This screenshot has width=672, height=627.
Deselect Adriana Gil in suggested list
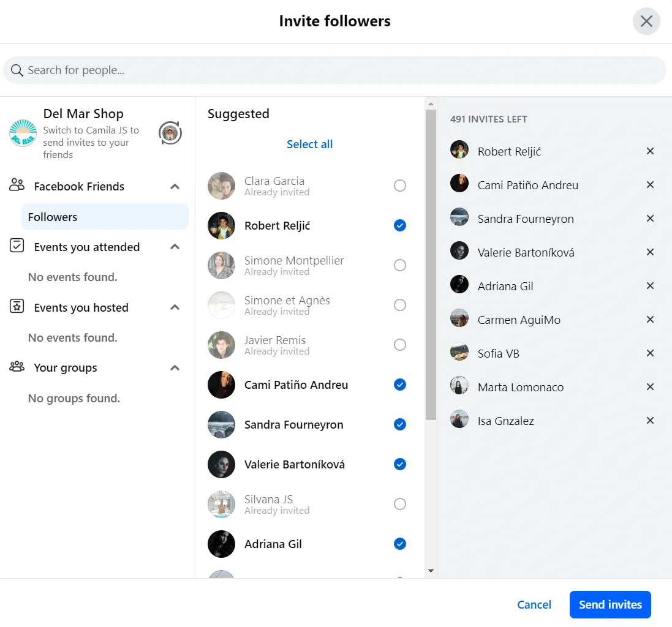click(x=400, y=544)
